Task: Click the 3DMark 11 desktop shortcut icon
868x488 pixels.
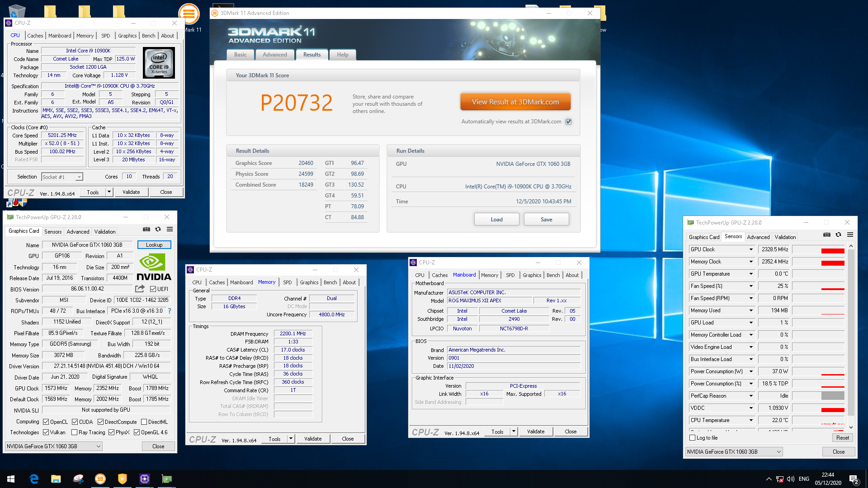Action: [x=189, y=14]
